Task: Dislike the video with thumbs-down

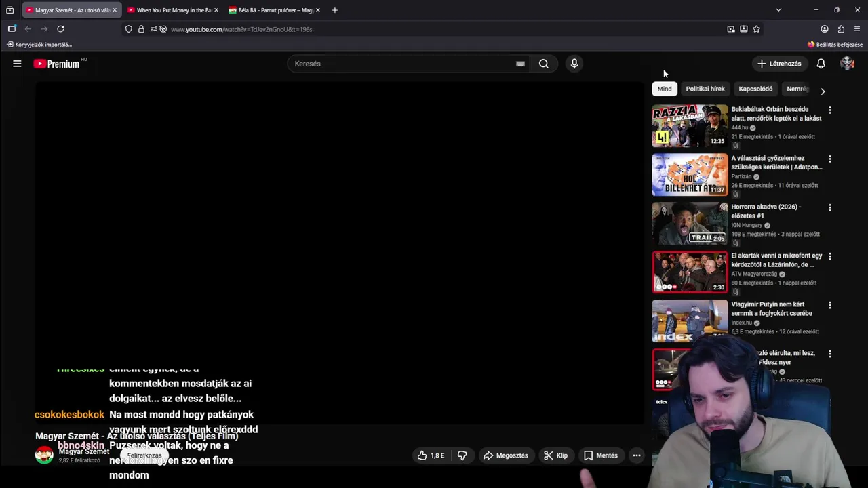Action: (x=462, y=455)
